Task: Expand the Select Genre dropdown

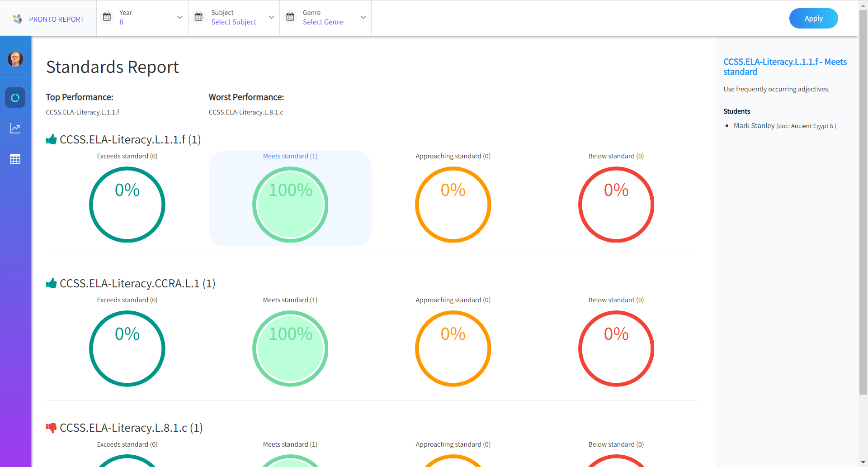Action: coord(363,18)
